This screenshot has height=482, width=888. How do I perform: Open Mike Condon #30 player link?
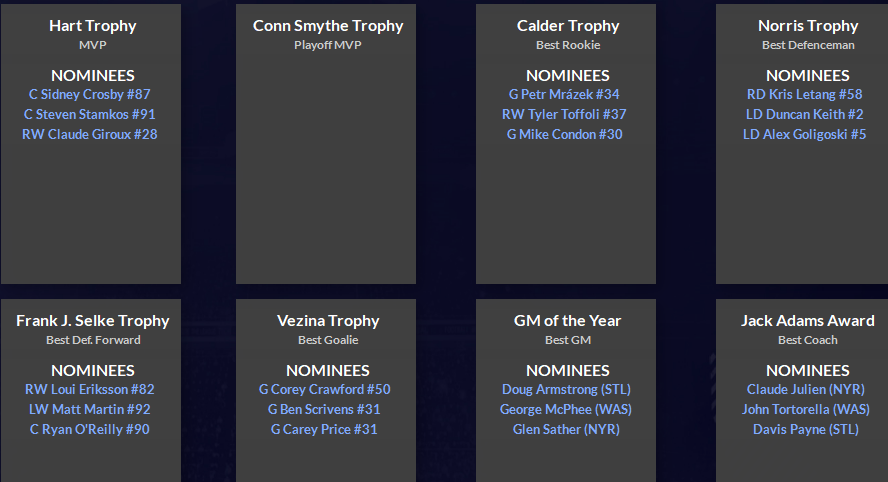click(564, 134)
